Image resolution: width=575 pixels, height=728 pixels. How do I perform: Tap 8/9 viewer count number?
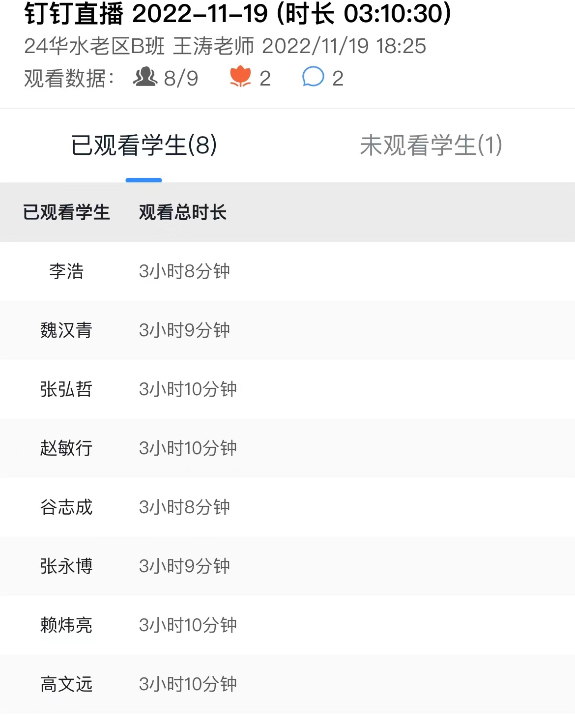[x=181, y=78]
